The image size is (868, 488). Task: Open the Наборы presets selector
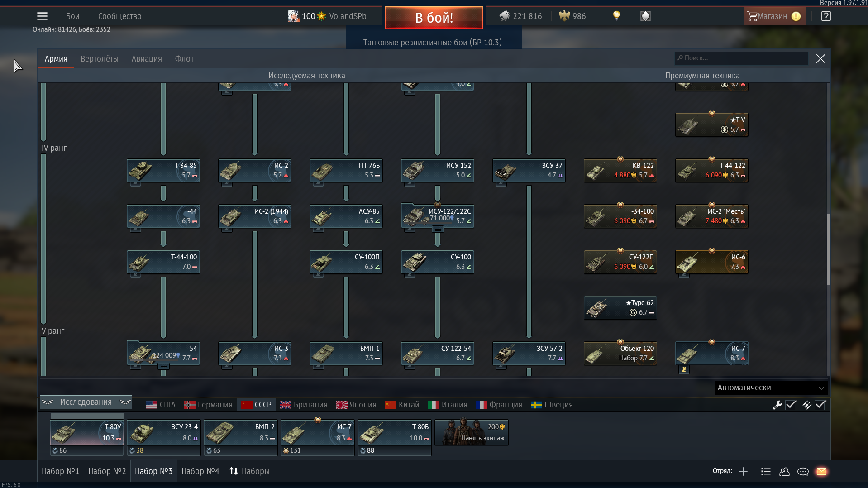(249, 472)
